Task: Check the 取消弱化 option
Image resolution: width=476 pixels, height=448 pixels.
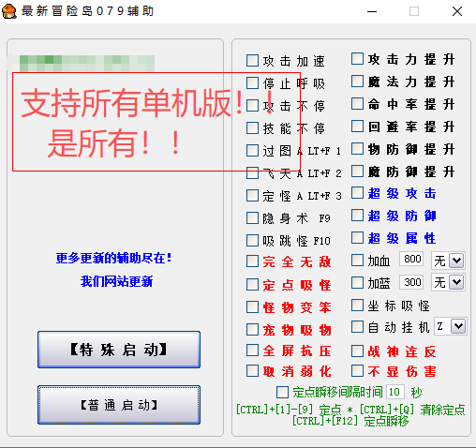Action: click(252, 371)
